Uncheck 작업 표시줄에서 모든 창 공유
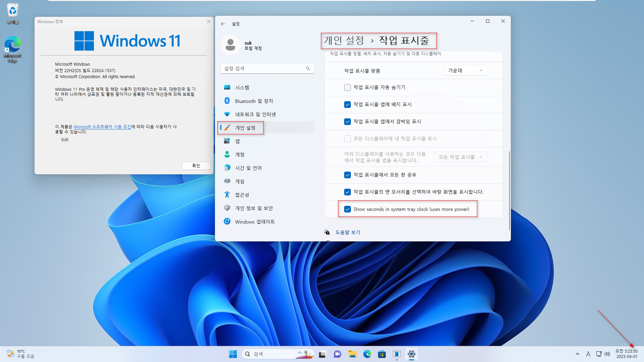 (347, 175)
